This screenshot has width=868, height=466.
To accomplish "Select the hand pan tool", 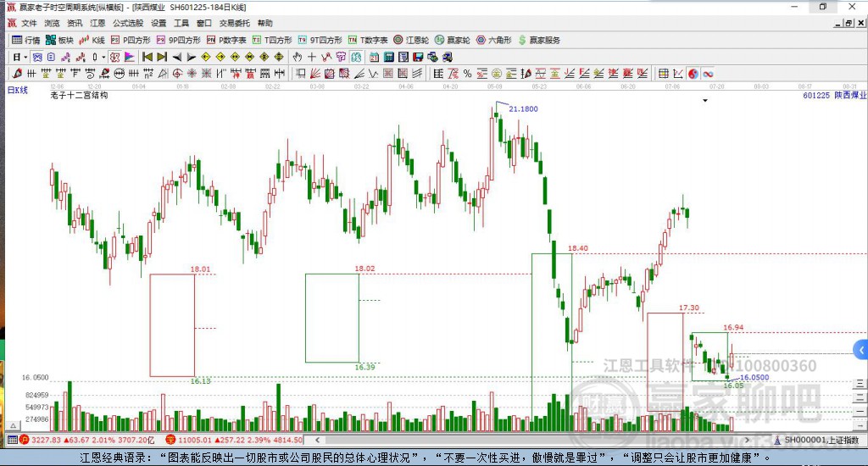I will pyautogui.click(x=296, y=57).
